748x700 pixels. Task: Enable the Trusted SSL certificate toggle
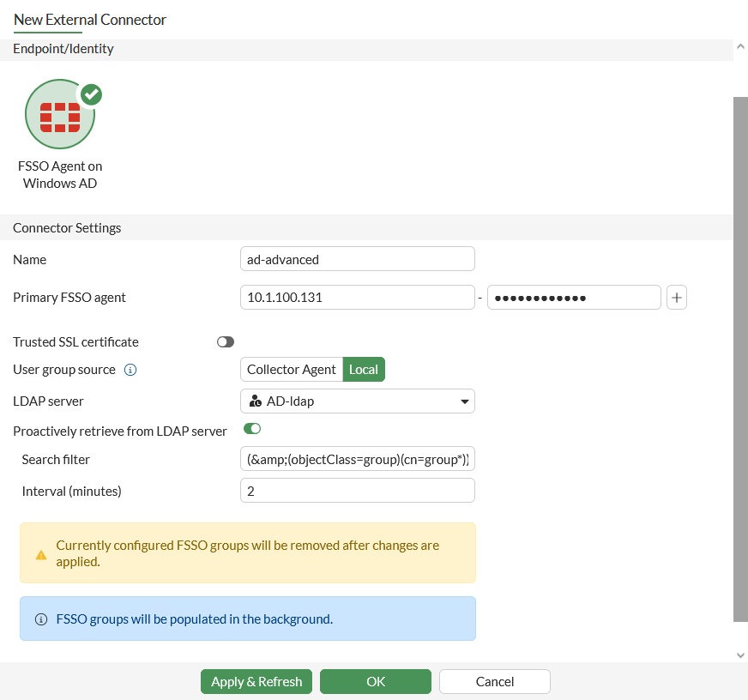coord(226,341)
